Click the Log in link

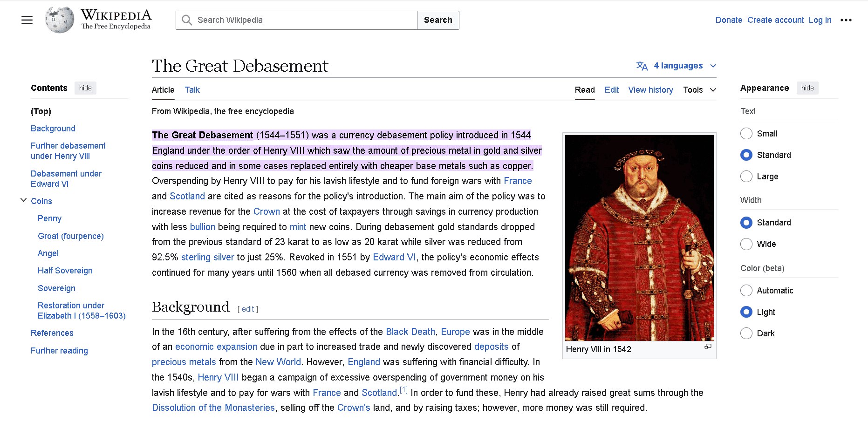pyautogui.click(x=820, y=20)
